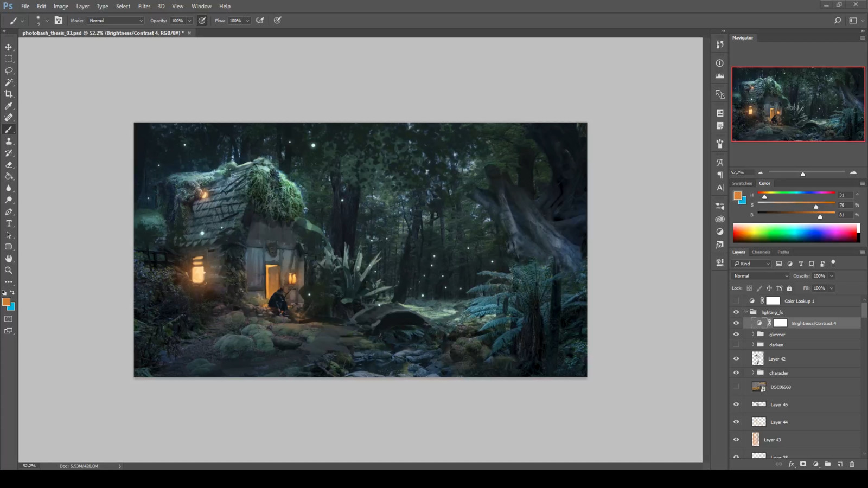Open the Window menu
This screenshot has width=868, height=488.
(x=201, y=7)
